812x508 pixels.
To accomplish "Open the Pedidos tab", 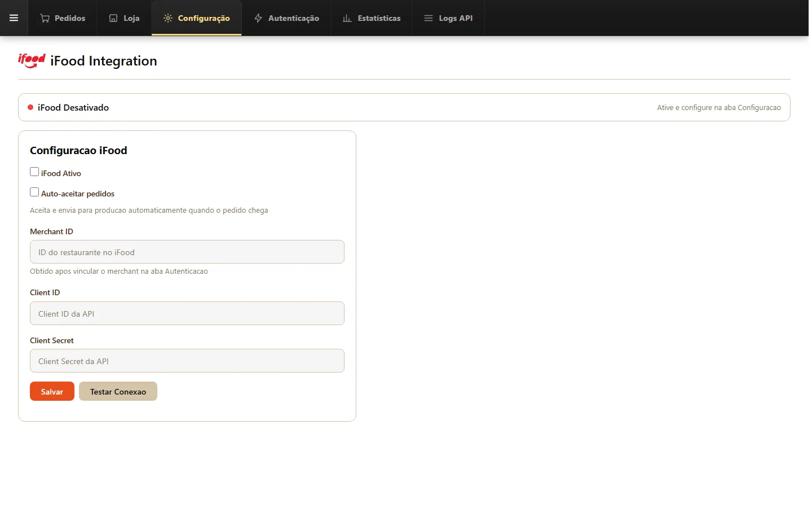I will pos(63,18).
